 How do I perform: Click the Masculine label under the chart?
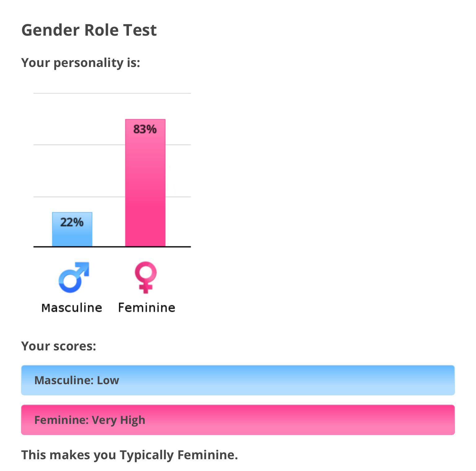(x=72, y=308)
